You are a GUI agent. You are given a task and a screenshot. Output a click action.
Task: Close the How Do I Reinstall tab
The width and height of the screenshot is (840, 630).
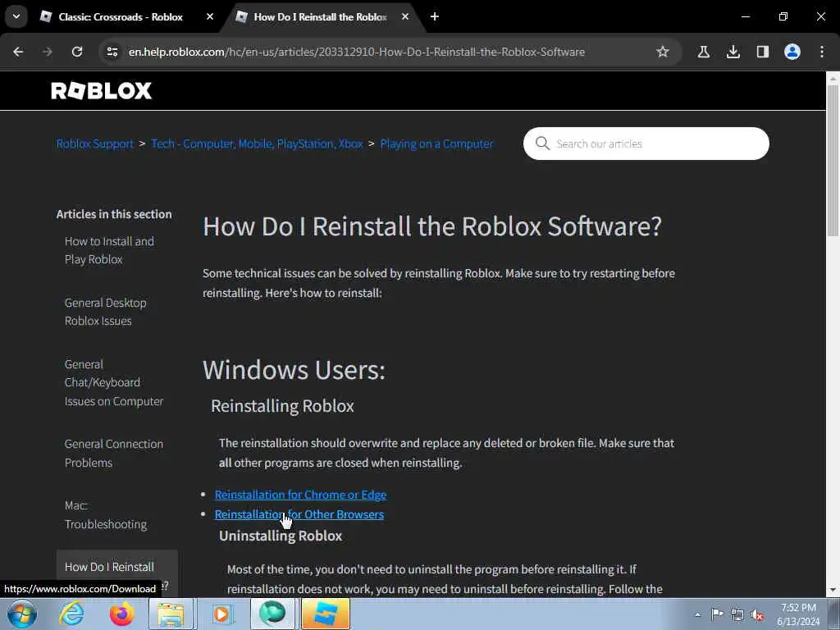405,16
